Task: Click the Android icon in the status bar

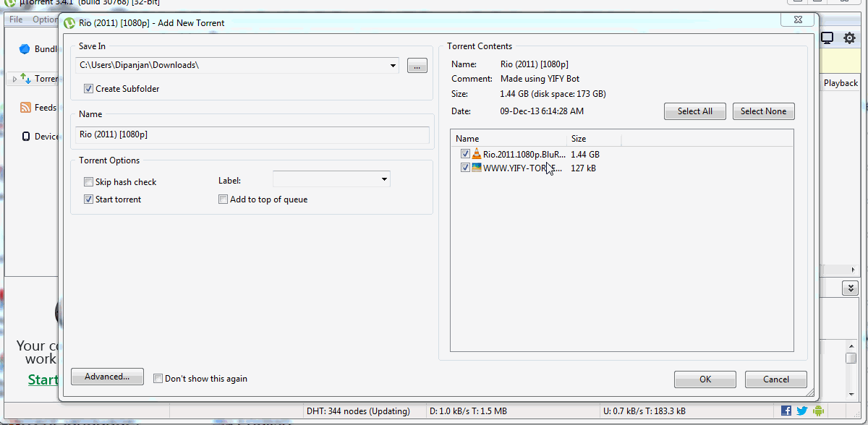Action: coord(818,411)
